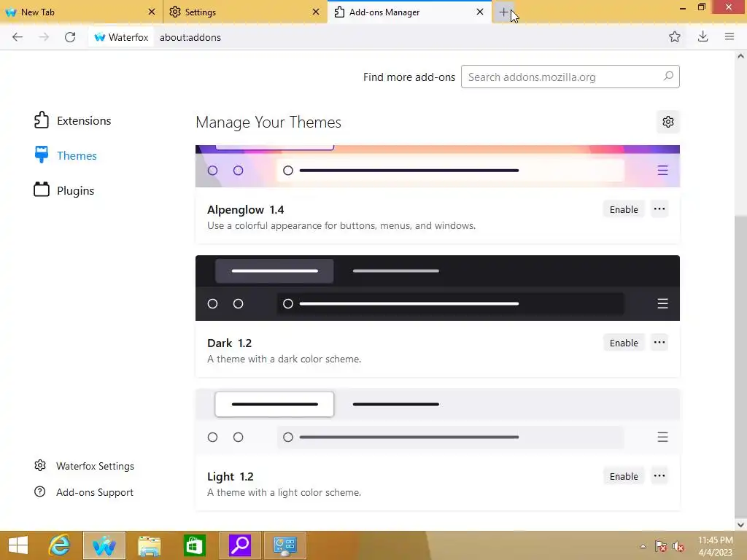Enable the Light theme
The height and width of the screenshot is (560, 747).
pyautogui.click(x=624, y=476)
